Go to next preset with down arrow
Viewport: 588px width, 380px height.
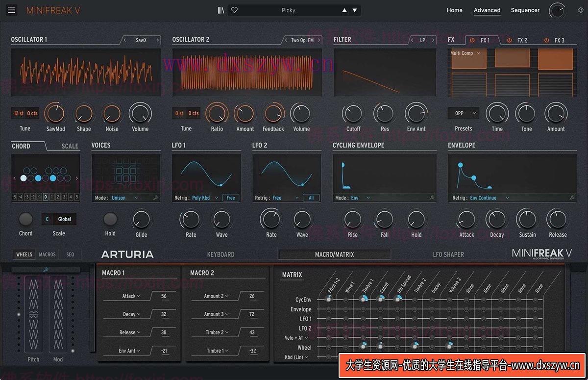pos(355,10)
